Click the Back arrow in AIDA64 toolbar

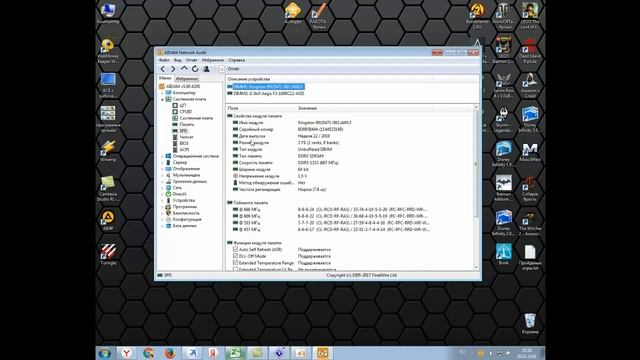point(163,69)
